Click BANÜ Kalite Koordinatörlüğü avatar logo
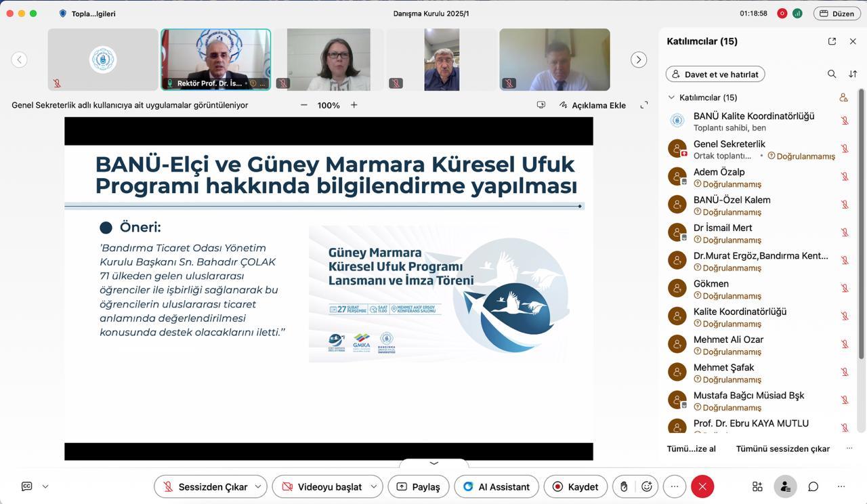Screen dimensions: 867x504 click(x=677, y=121)
